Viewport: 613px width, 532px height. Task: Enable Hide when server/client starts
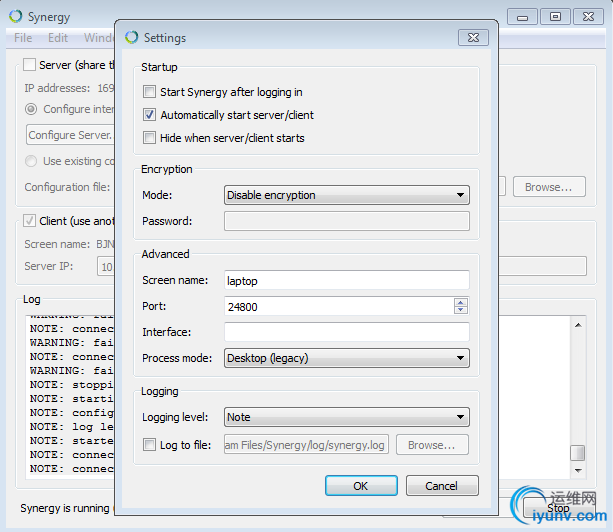149,138
